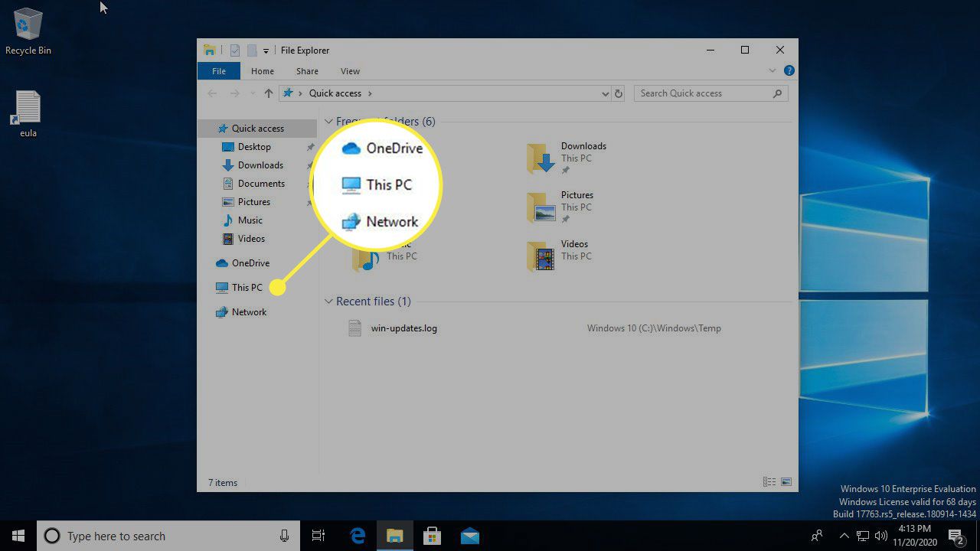Switch to the View ribbon tab

(x=350, y=71)
